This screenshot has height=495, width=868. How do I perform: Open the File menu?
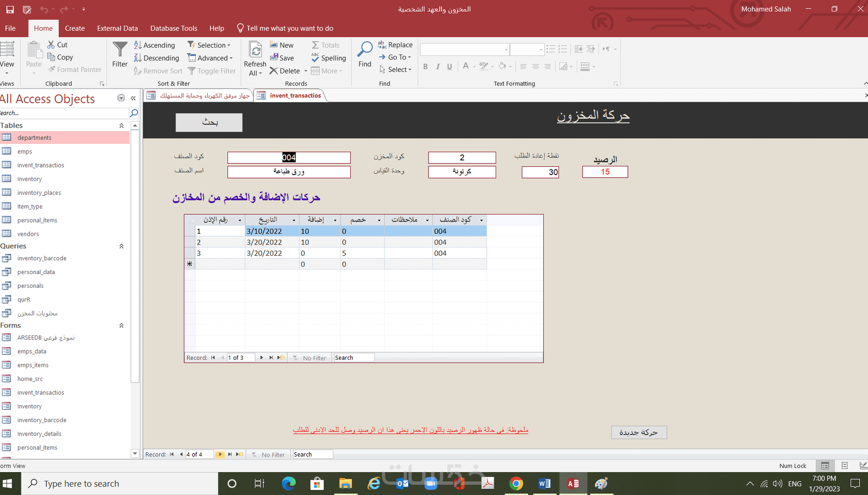(x=10, y=28)
